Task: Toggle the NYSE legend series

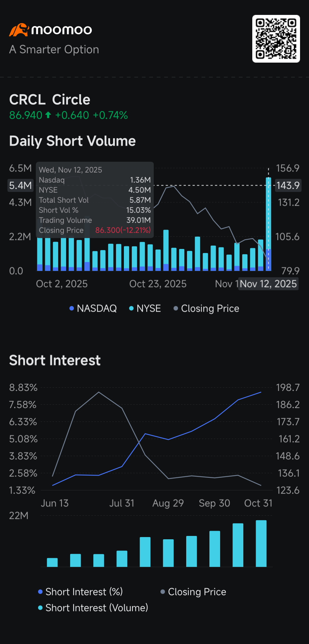Action: [x=145, y=309]
